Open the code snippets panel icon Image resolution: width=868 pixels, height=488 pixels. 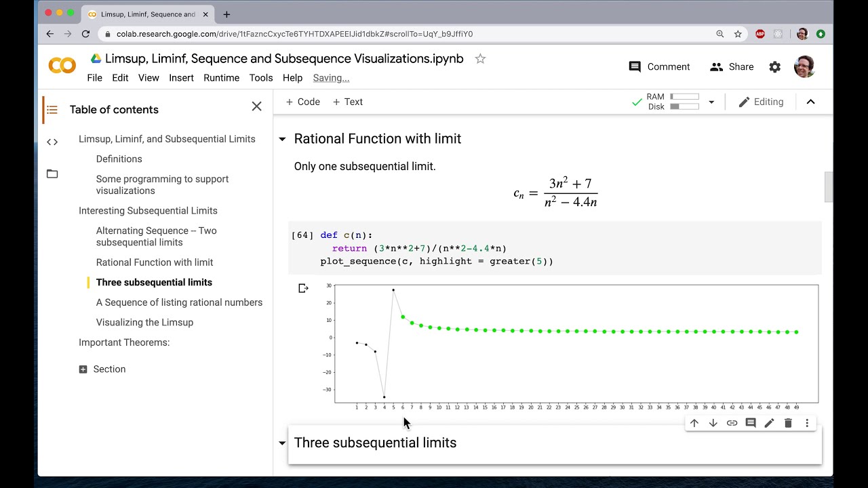52,142
